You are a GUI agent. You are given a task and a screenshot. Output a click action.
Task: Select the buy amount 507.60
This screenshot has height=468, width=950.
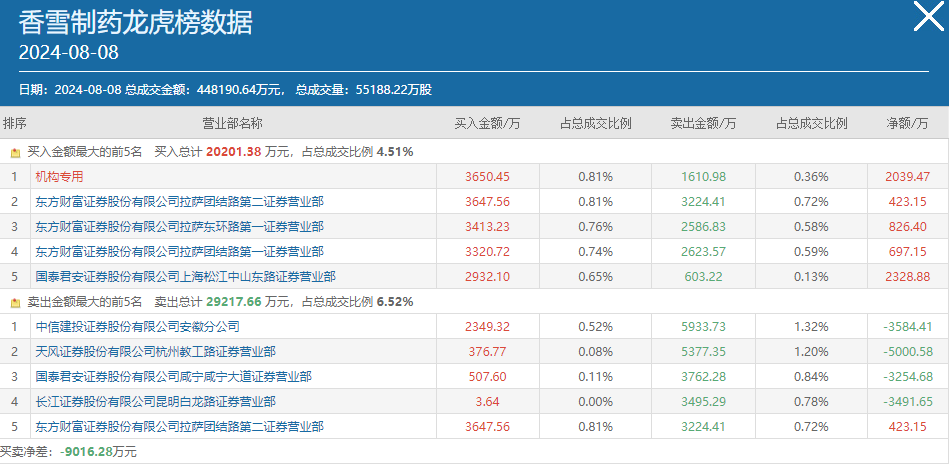(x=488, y=376)
